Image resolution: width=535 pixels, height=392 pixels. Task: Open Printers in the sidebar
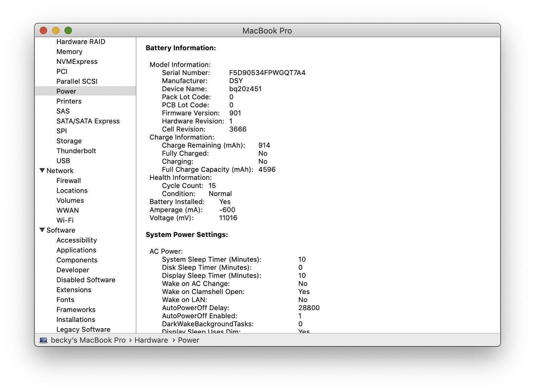click(69, 101)
